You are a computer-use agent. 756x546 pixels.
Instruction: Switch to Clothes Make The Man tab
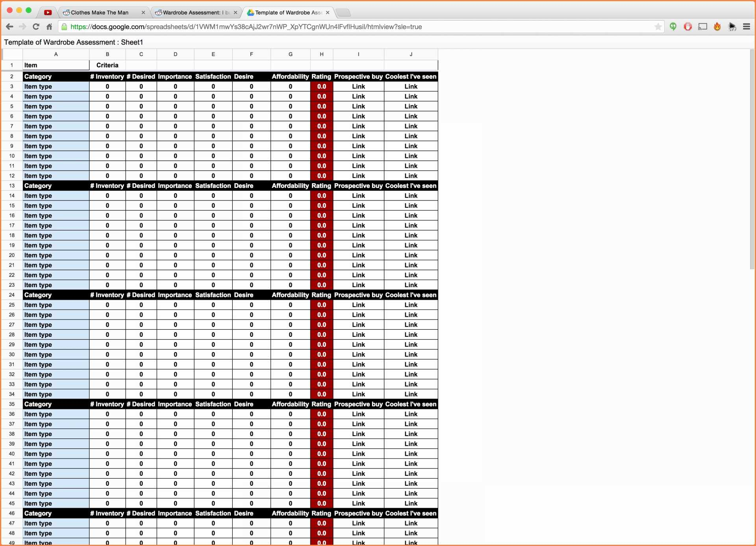point(100,13)
